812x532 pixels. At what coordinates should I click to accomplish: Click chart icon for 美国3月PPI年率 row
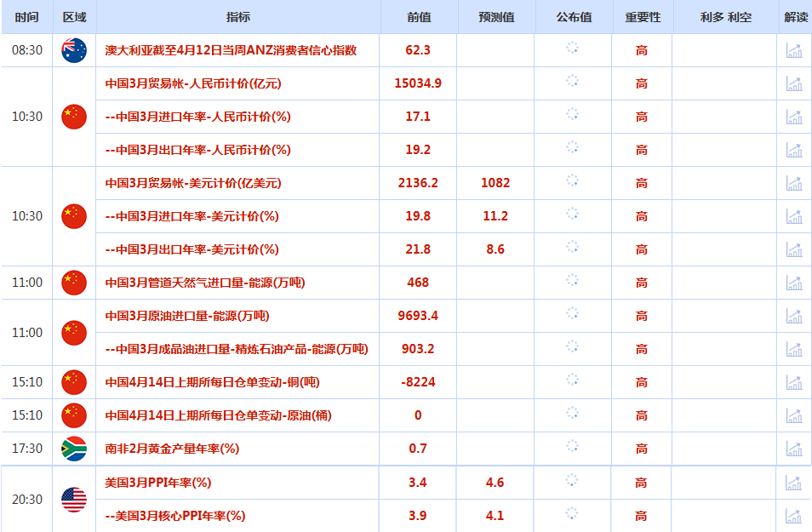pos(794,483)
